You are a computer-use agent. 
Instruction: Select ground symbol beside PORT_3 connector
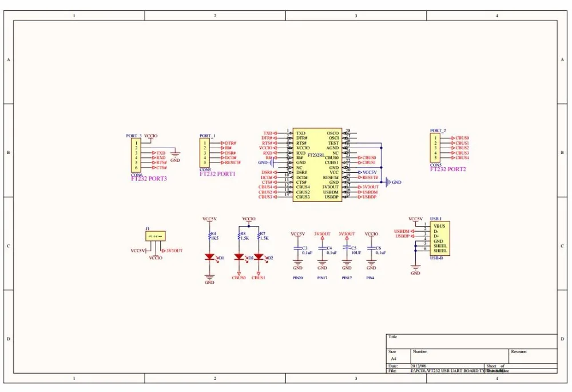pyautogui.click(x=176, y=155)
